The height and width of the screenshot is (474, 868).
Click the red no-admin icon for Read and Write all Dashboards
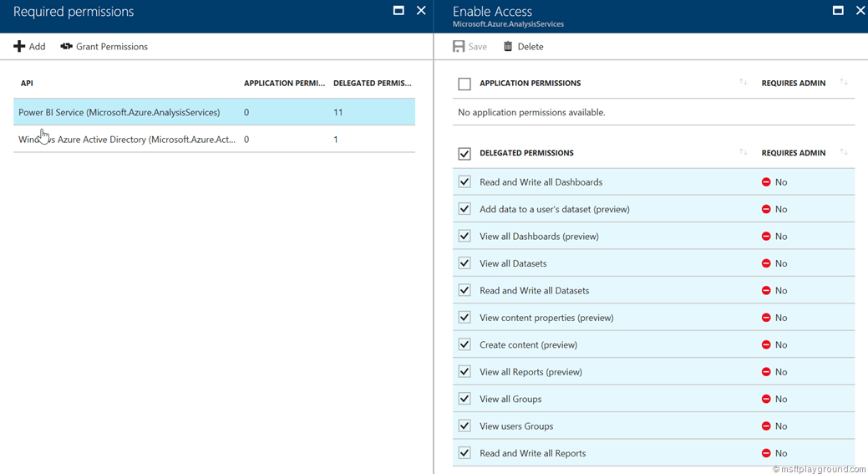click(766, 182)
